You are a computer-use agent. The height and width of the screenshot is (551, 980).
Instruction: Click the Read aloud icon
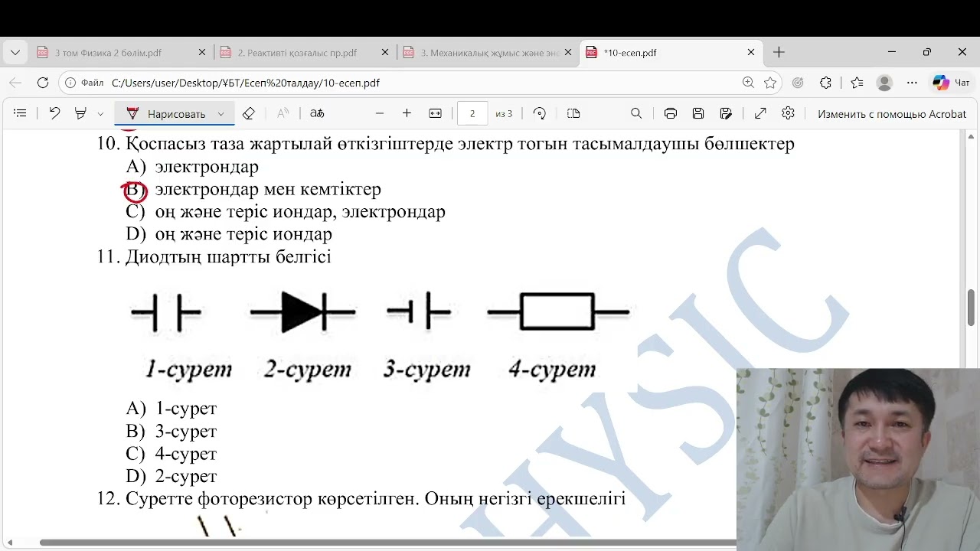point(283,113)
